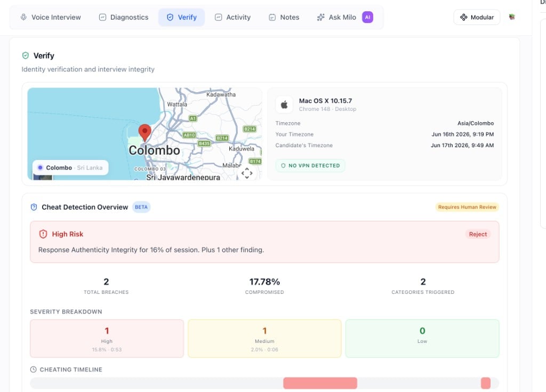546x392 pixels.
Task: Click the Jun 17th 2026, 9:49 AM time
Action: click(x=462, y=145)
